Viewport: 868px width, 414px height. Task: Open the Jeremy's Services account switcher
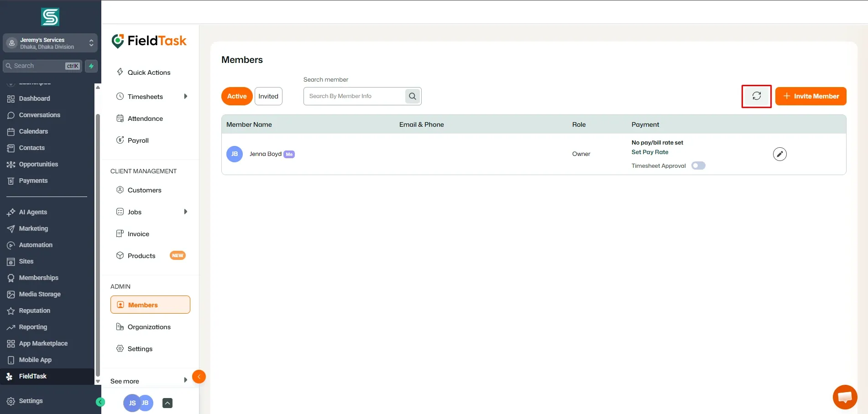coord(50,43)
